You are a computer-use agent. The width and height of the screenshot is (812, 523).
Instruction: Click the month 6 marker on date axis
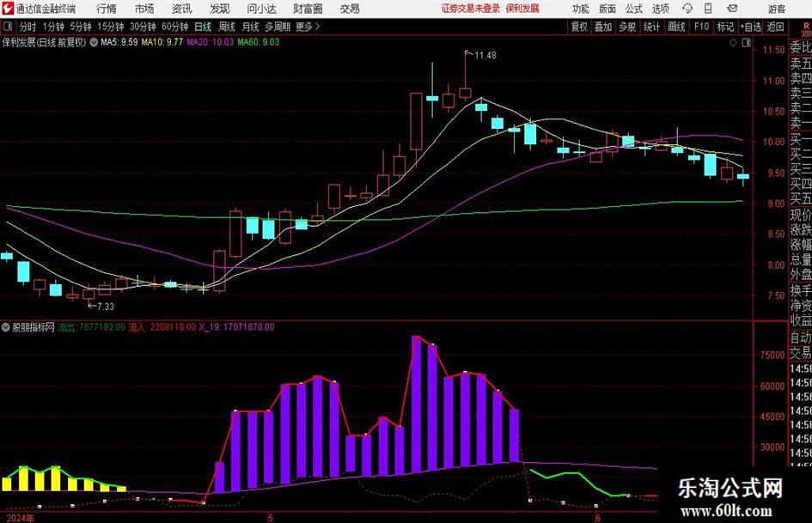[x=597, y=518]
